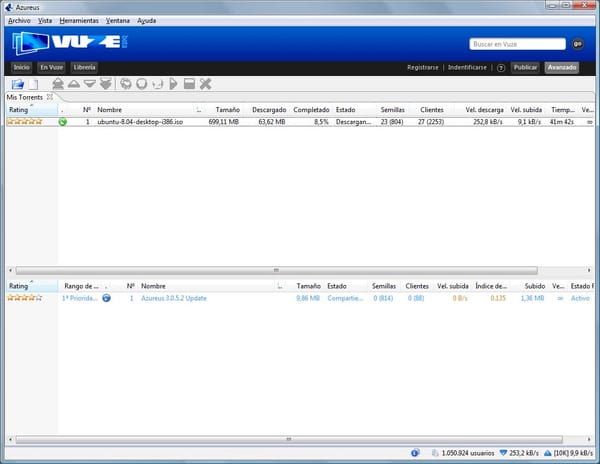Click the move to top arrow icon

coord(57,84)
